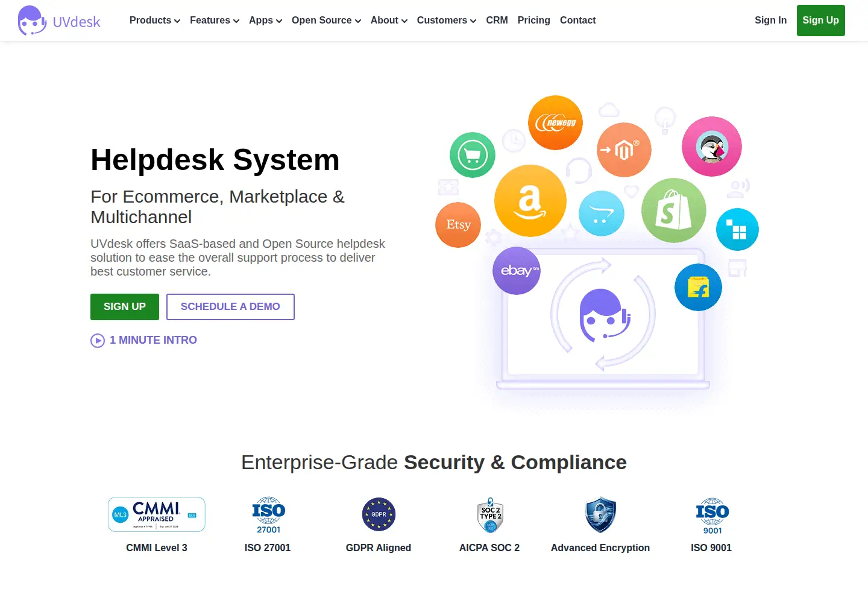Click the GDPR stars badge icon

pyautogui.click(x=379, y=514)
